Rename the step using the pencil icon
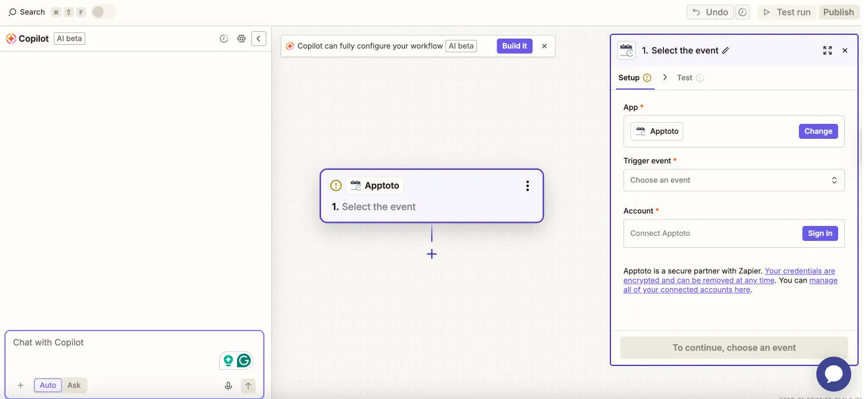 click(x=726, y=50)
